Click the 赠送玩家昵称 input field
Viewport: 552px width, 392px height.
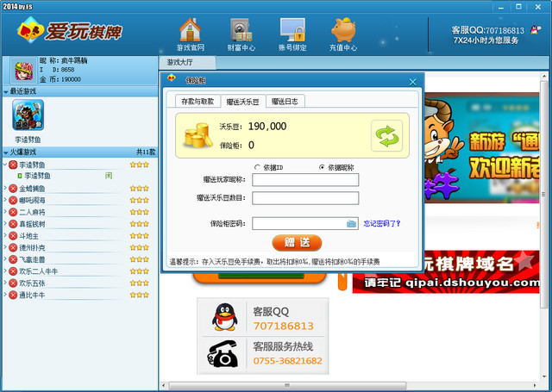point(305,180)
